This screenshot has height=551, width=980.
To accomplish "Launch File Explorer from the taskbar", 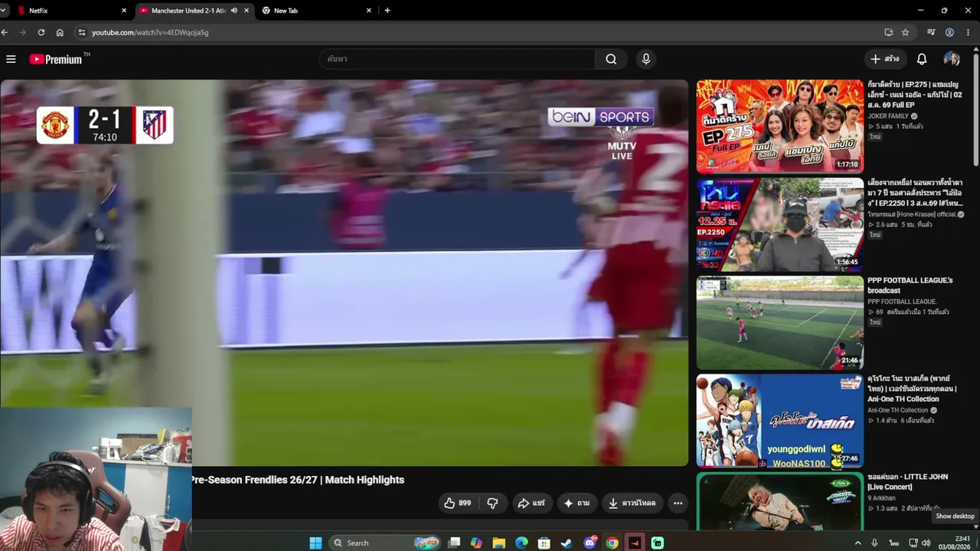I will 499,543.
